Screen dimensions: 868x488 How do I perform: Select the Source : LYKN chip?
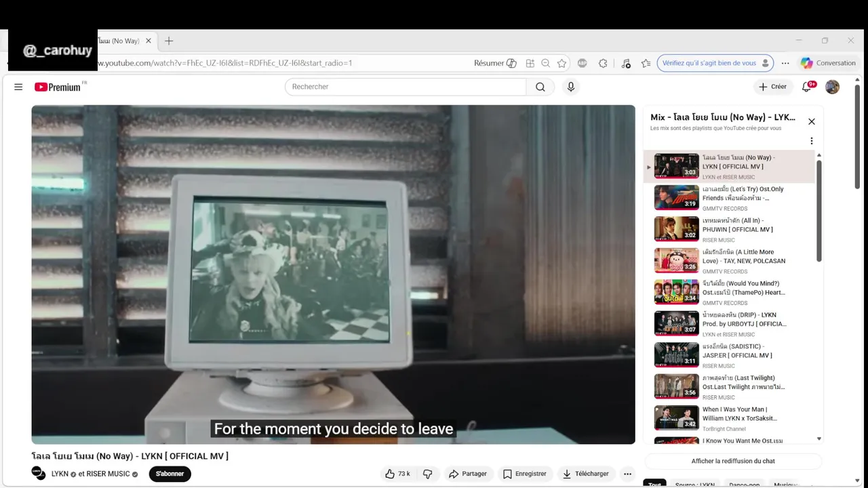pos(695,484)
